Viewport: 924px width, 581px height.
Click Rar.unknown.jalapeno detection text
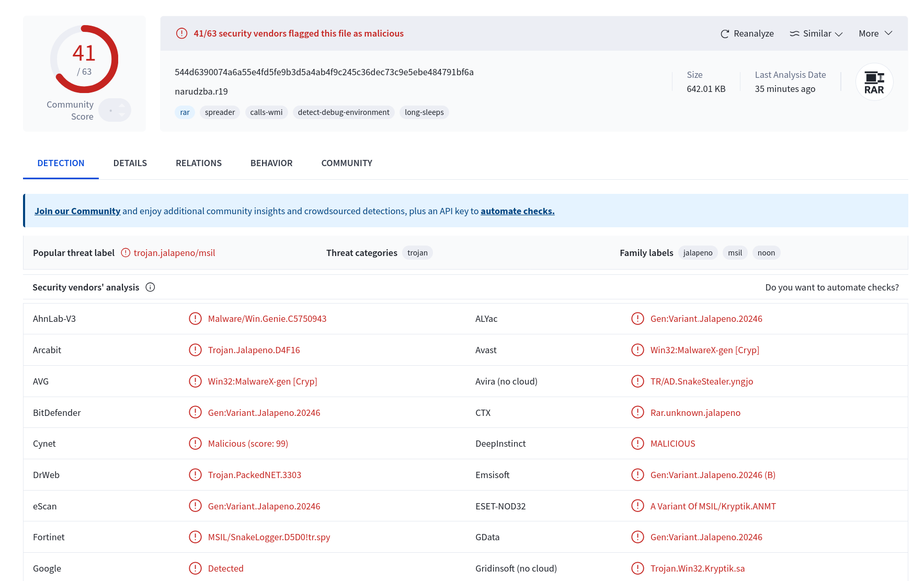coord(695,413)
